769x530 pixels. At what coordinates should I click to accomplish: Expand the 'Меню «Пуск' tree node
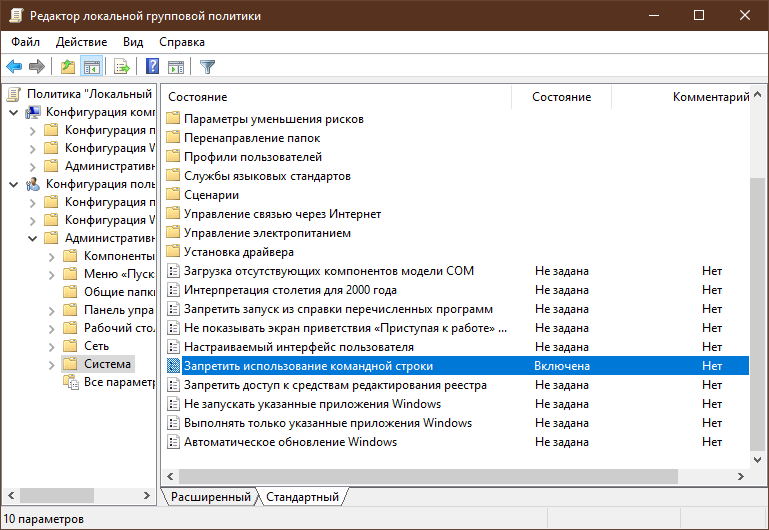point(51,275)
